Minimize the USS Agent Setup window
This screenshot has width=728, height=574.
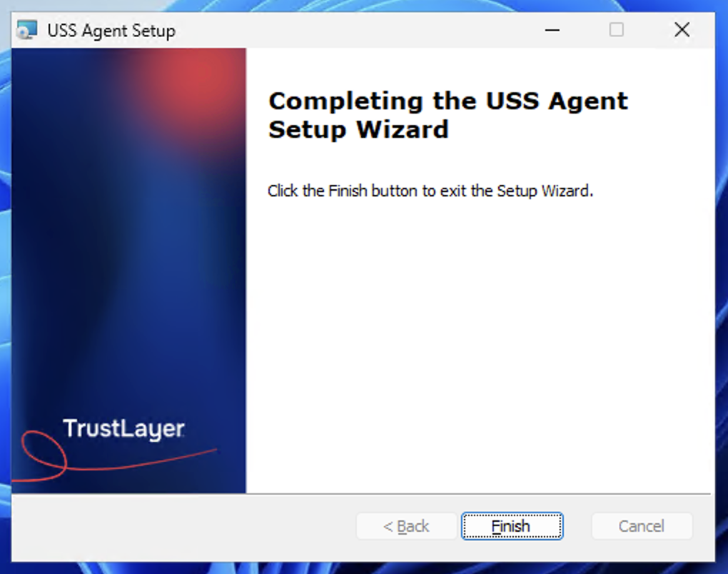tap(552, 30)
